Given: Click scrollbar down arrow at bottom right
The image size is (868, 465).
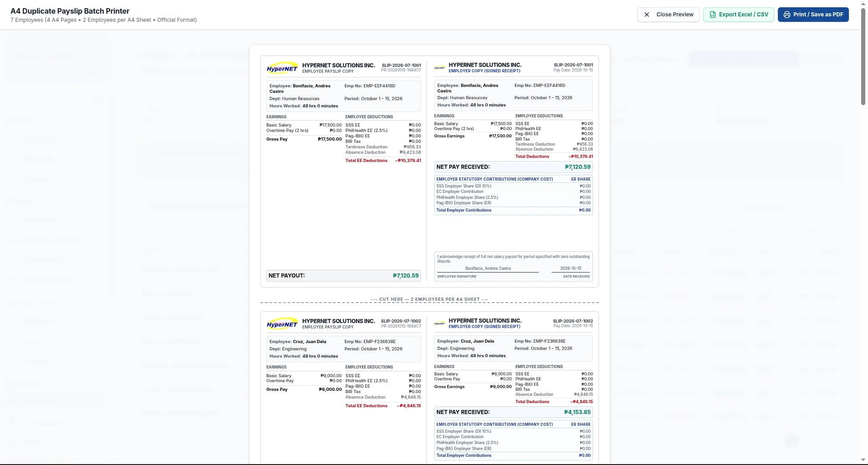Looking at the screenshot, I should [863, 460].
